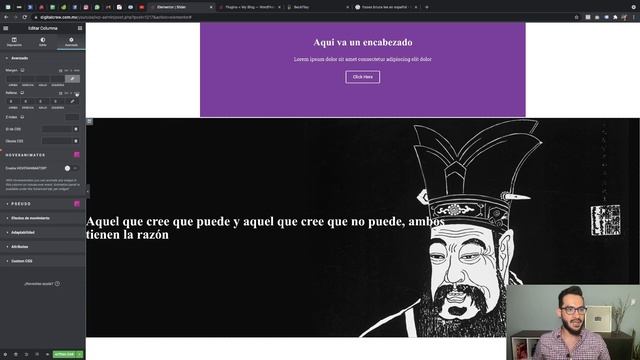This screenshot has width=640, height=360.
Task: Switch to the Plugins My Blog WordPress tab
Action: click(249, 7)
